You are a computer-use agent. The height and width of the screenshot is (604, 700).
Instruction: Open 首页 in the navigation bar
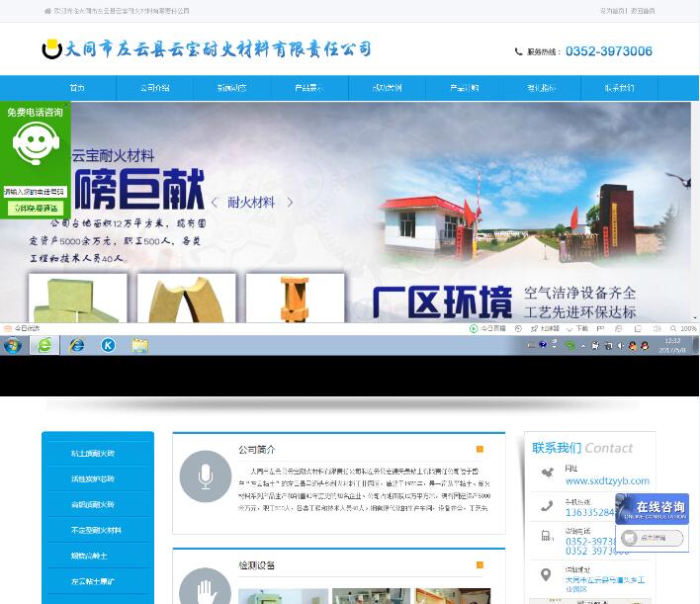(x=77, y=88)
